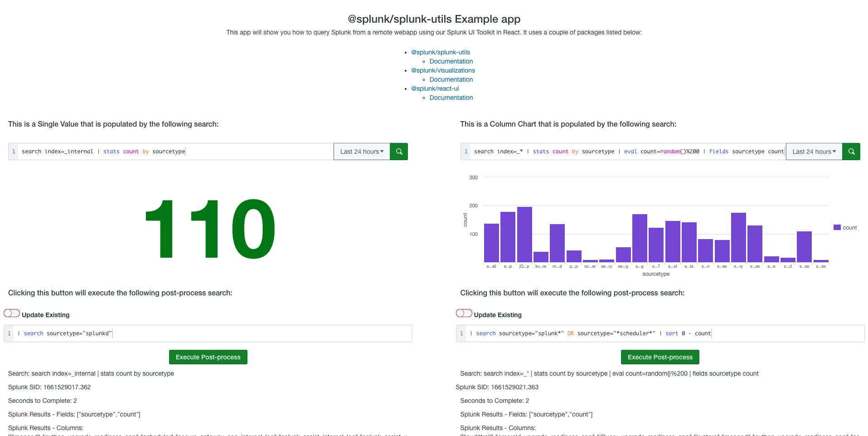This screenshot has width=868, height=436.
Task: Run the Column Chart search with magnifier icon
Action: click(851, 152)
